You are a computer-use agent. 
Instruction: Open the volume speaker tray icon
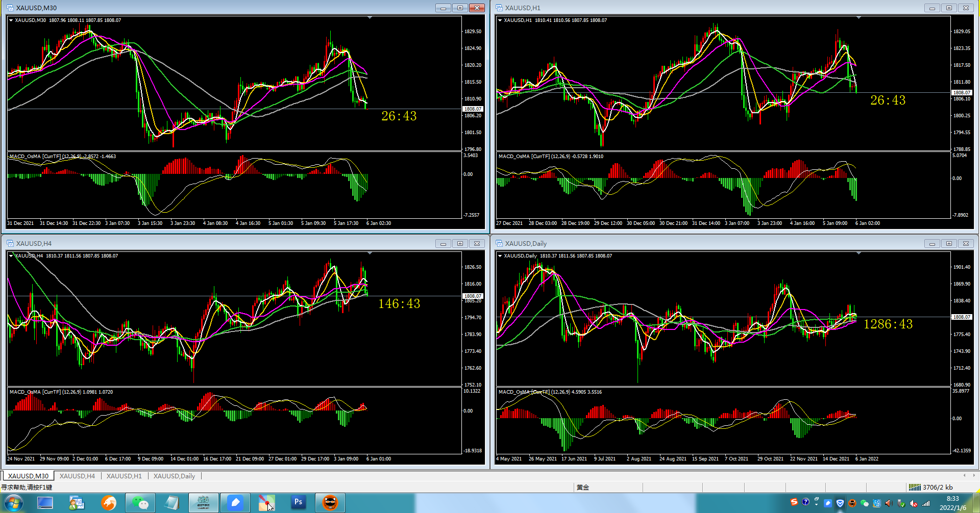pos(889,503)
